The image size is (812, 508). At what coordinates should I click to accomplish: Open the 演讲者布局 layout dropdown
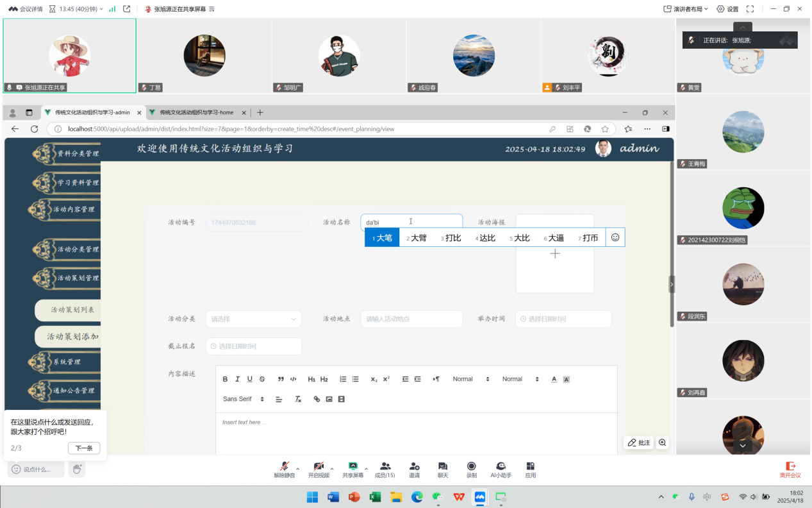686,9
